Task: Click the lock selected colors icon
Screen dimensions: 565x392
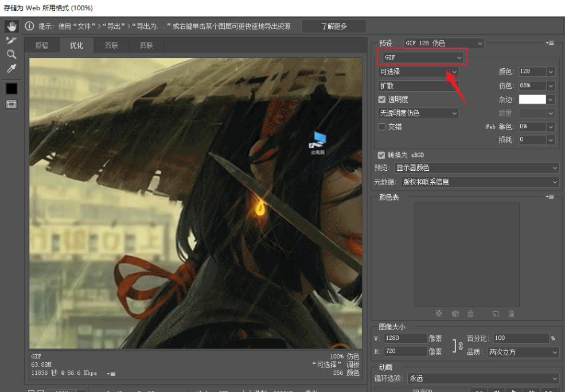Action: click(470, 313)
